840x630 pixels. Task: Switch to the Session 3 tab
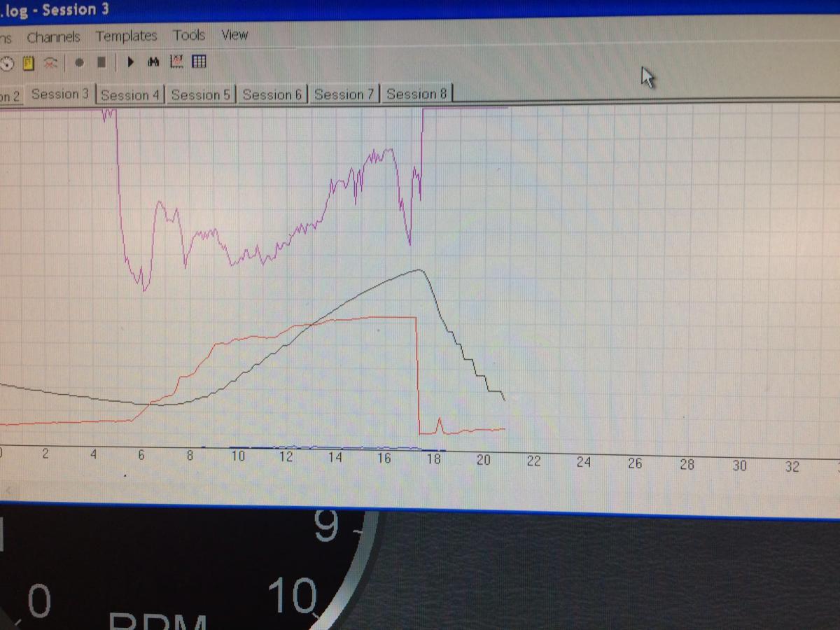60,94
